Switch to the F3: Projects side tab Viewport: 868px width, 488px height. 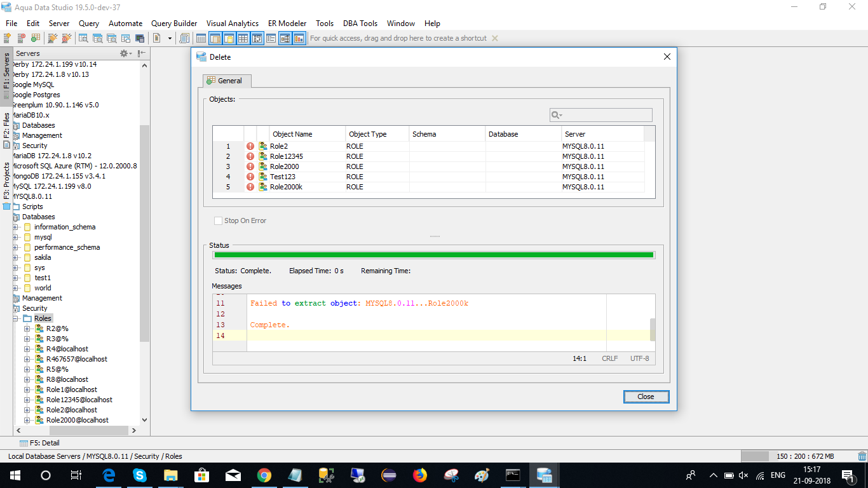pyautogui.click(x=6, y=184)
